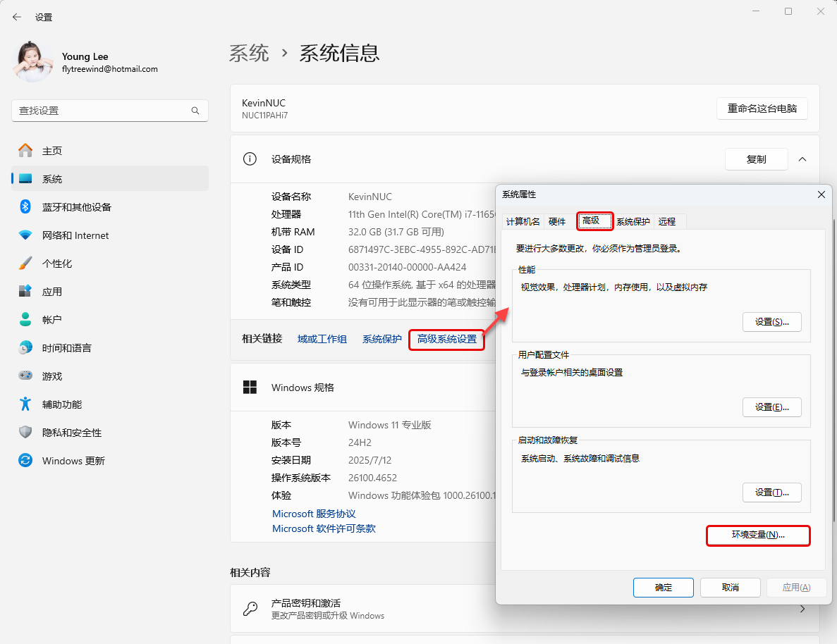This screenshot has height=644, width=837.
Task: Click 重命名这台电脑 button
Action: 762,109
